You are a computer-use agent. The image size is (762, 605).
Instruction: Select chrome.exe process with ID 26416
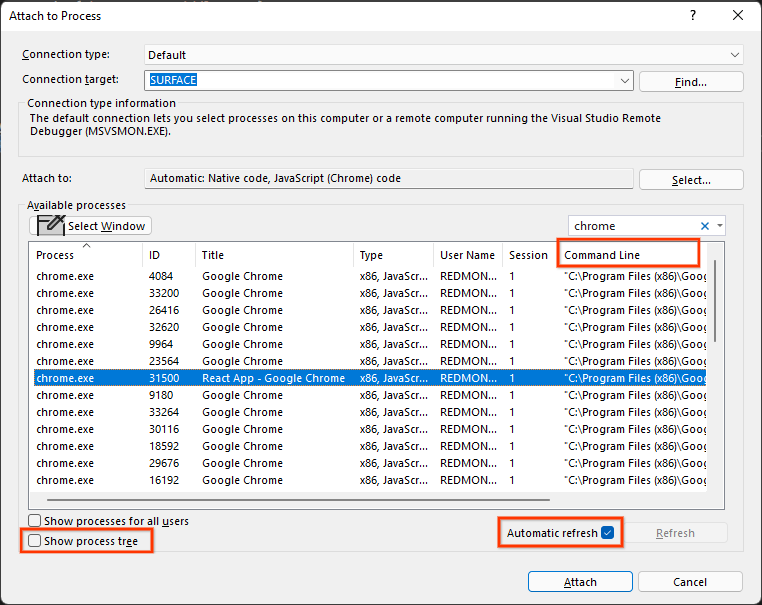click(x=370, y=310)
